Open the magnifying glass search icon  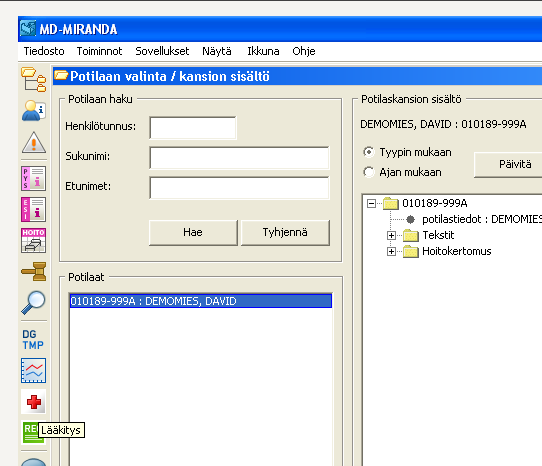coord(34,302)
